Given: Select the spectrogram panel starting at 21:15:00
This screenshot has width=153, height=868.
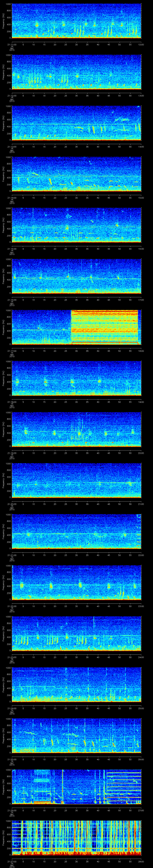Looking at the screenshot, I should click(76, 225).
